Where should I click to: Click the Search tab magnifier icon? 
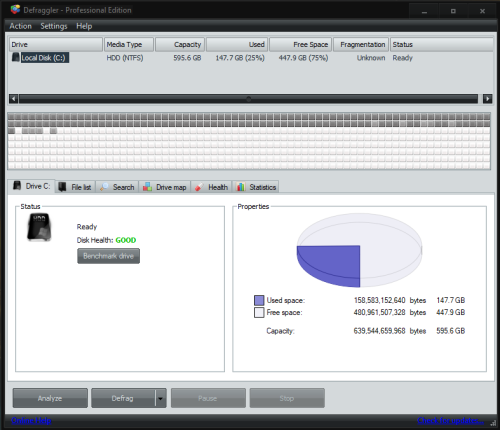104,187
